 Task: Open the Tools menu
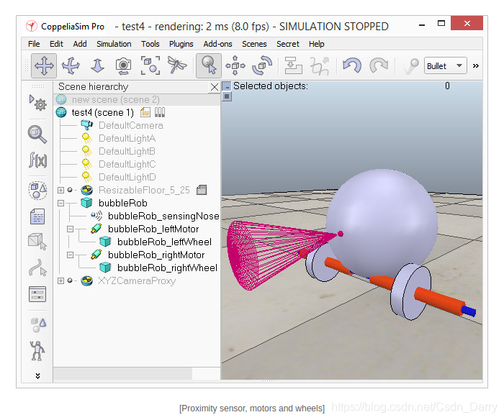(x=150, y=44)
